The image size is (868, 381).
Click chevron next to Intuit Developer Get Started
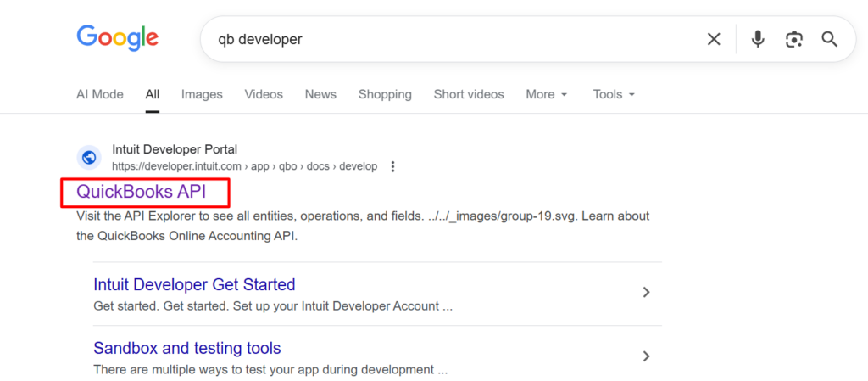click(x=646, y=293)
